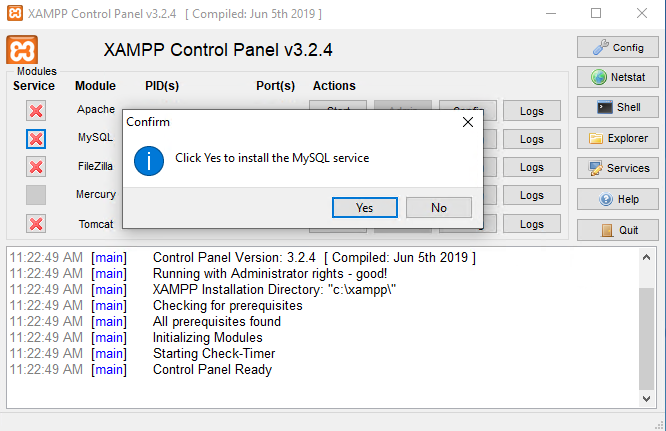Toggle the Apache service checkbox
This screenshot has width=666, height=431.
(36, 110)
